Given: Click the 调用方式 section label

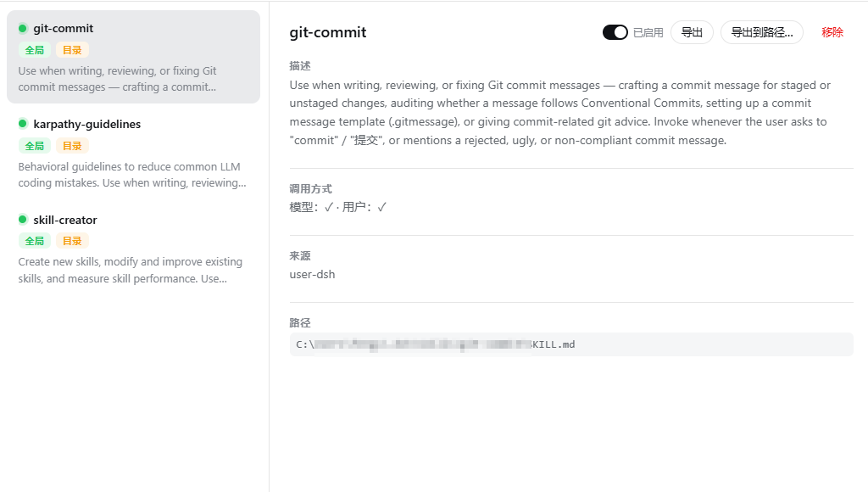Looking at the screenshot, I should pyautogui.click(x=310, y=189).
